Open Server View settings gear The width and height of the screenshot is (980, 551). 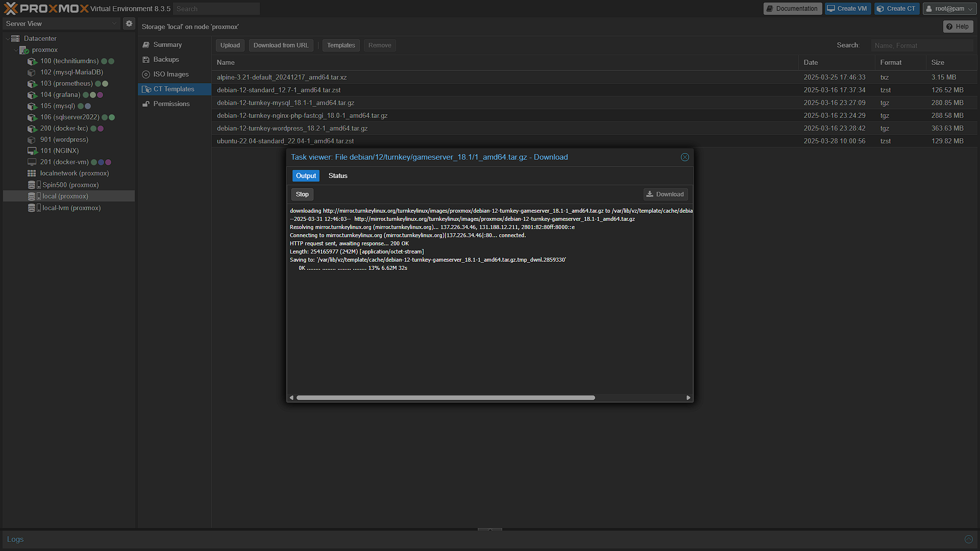tap(129, 23)
